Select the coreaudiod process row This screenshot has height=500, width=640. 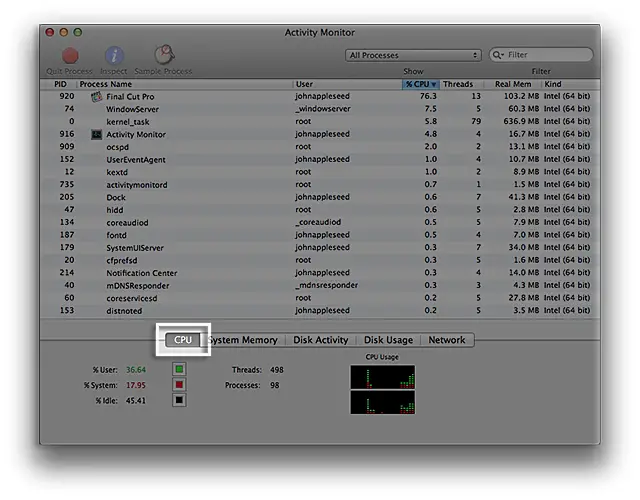320,222
